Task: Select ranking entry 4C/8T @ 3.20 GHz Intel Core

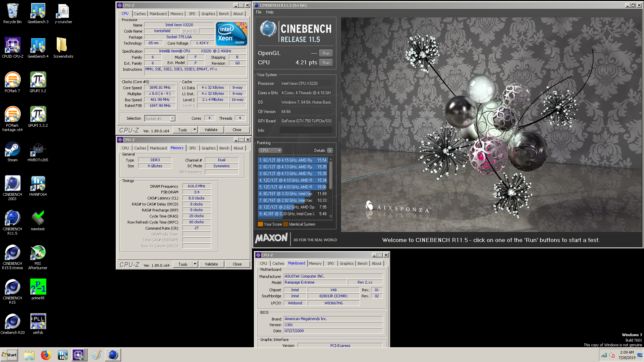Action: [292, 214]
